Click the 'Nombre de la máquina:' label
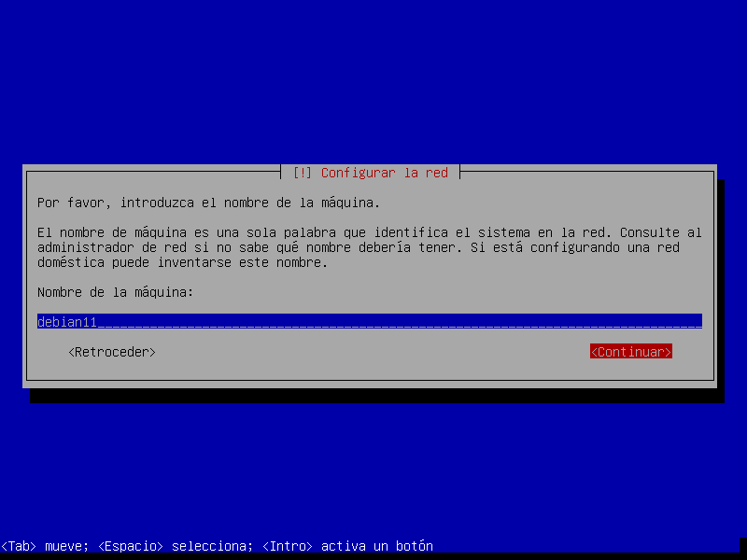Screen dimensions: 747x560 (x=115, y=292)
